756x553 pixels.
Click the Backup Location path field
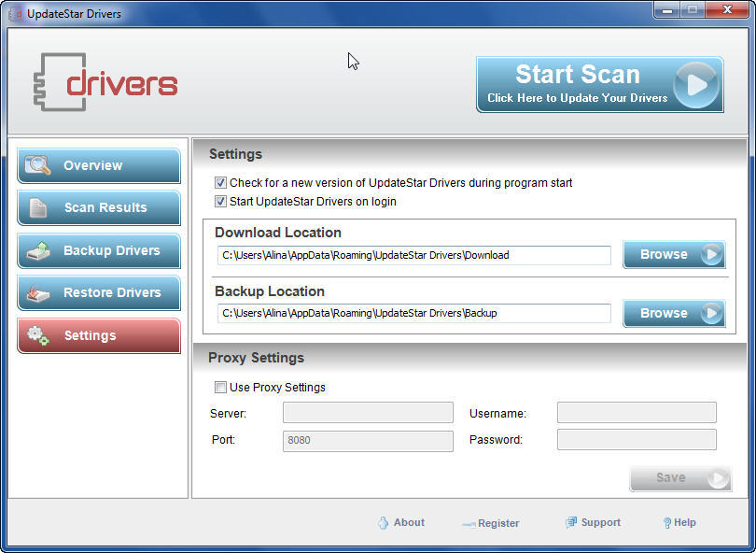[414, 313]
